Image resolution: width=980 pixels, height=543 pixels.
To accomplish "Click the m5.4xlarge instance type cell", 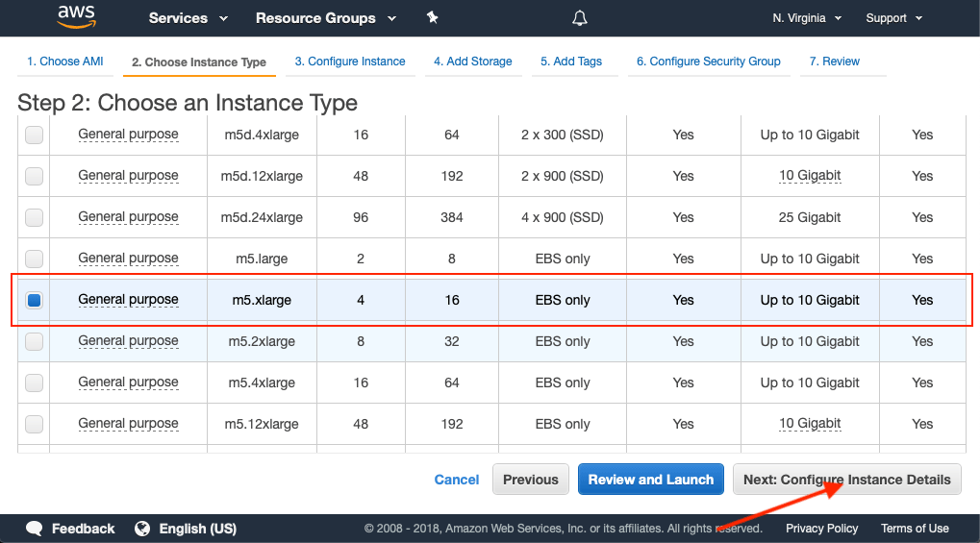I will pos(262,383).
